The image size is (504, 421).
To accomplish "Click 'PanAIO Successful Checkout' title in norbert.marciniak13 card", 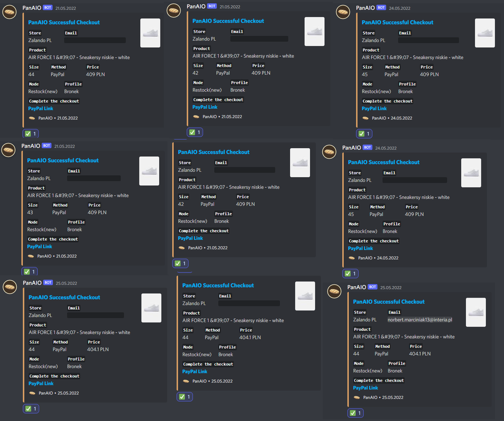I will [x=389, y=302].
